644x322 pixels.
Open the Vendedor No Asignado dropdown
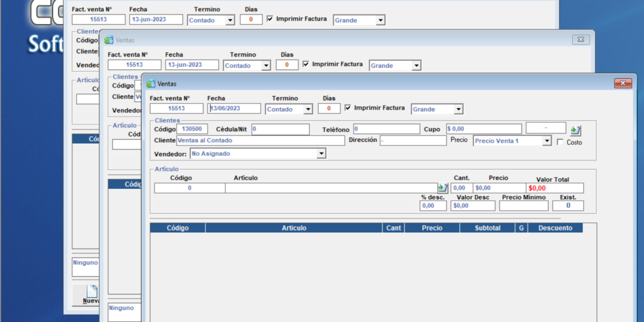321,154
